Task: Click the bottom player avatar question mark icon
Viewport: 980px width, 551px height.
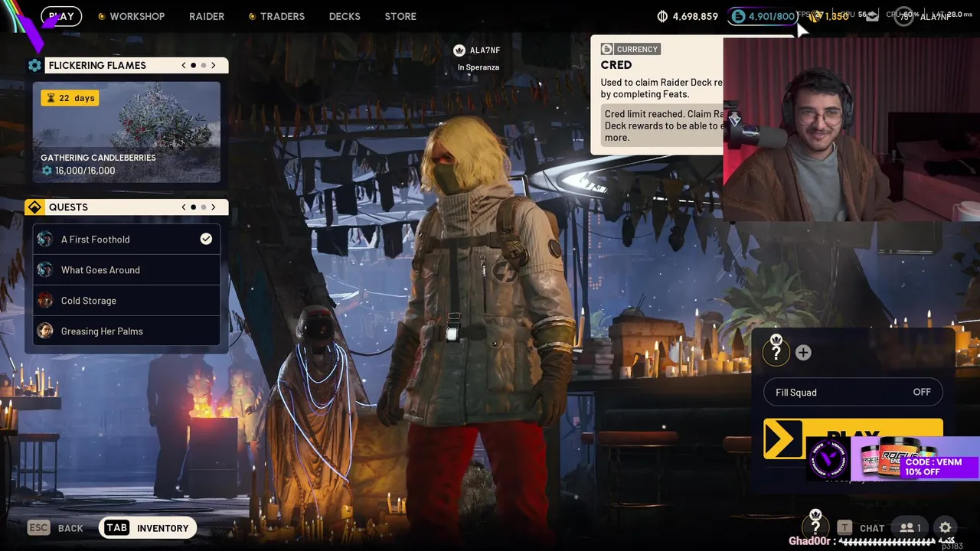Action: pyautogui.click(x=815, y=527)
